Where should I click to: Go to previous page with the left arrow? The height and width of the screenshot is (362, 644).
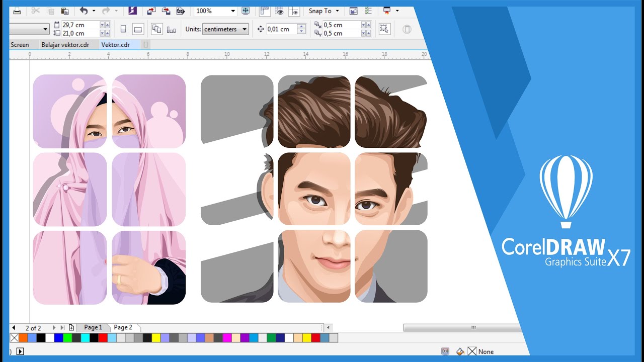click(x=14, y=327)
